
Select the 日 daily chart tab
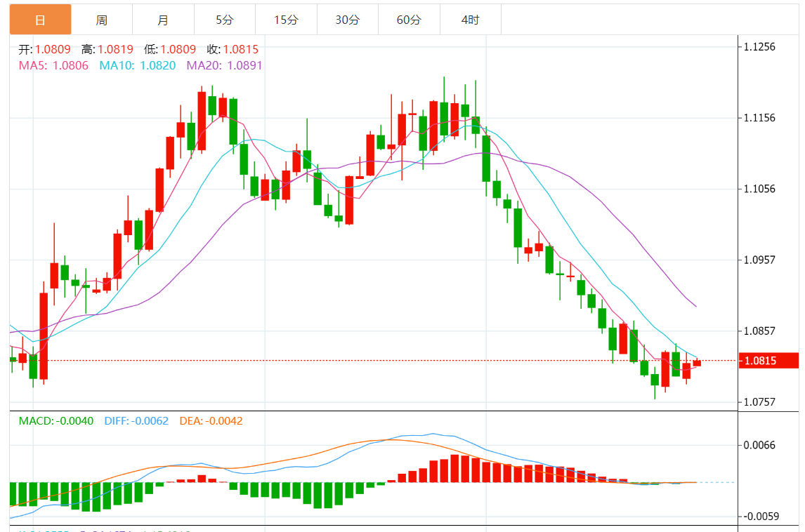pyautogui.click(x=40, y=20)
